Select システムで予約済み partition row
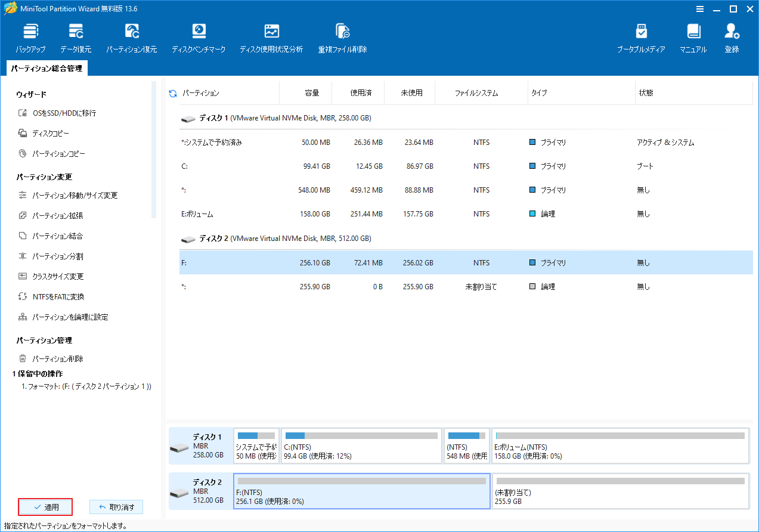Viewport: 759px width, 532px height. (466, 143)
